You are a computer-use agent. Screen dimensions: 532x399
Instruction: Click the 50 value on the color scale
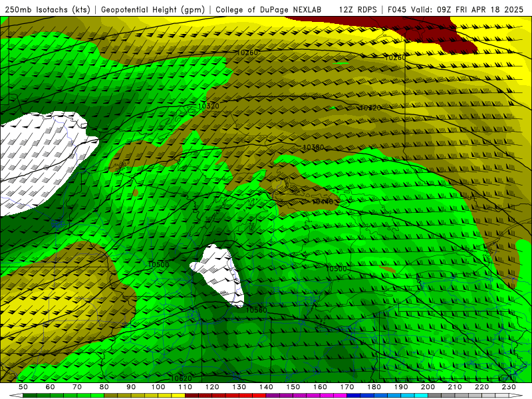(23, 387)
